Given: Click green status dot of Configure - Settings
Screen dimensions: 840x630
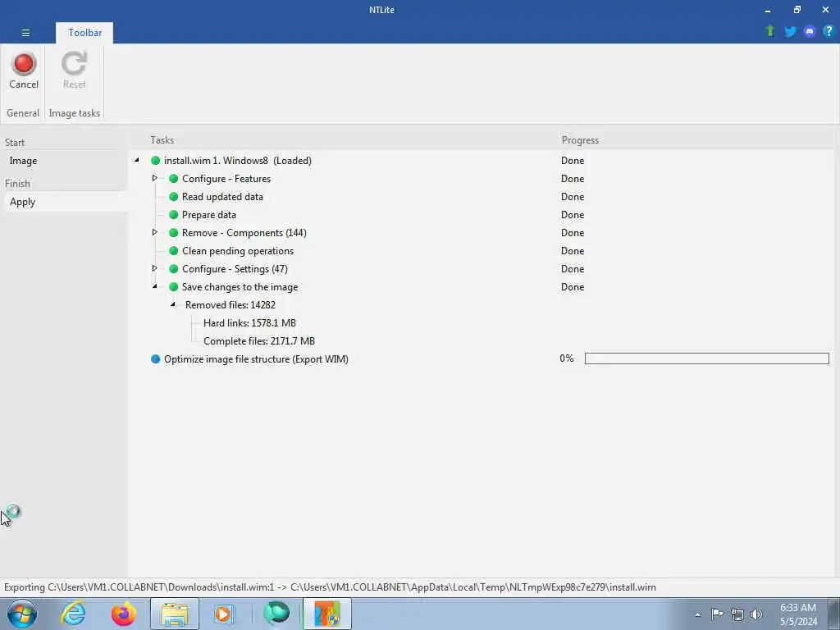Looking at the screenshot, I should [x=174, y=269].
